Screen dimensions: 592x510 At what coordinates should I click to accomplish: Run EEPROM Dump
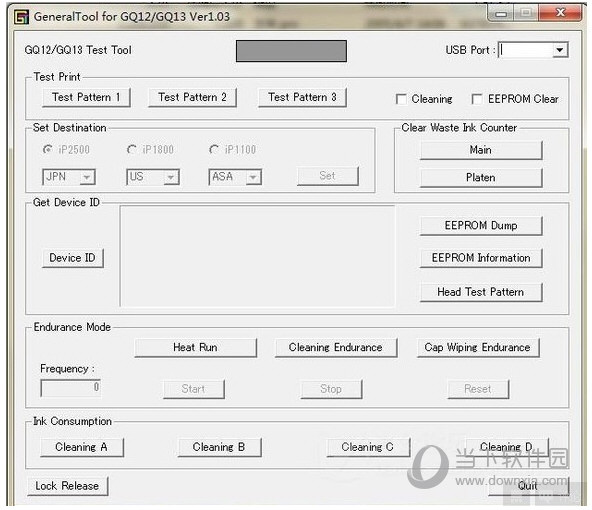pos(481,226)
